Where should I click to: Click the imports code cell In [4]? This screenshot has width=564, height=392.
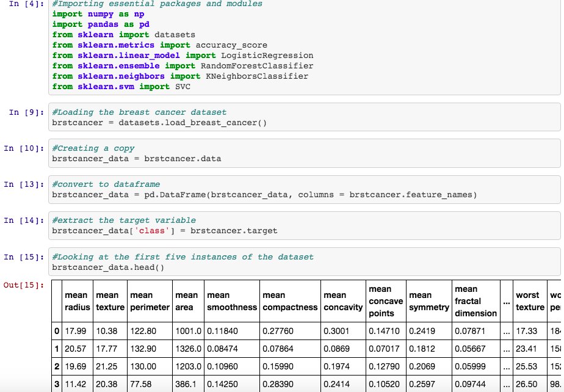pyautogui.click(x=305, y=47)
